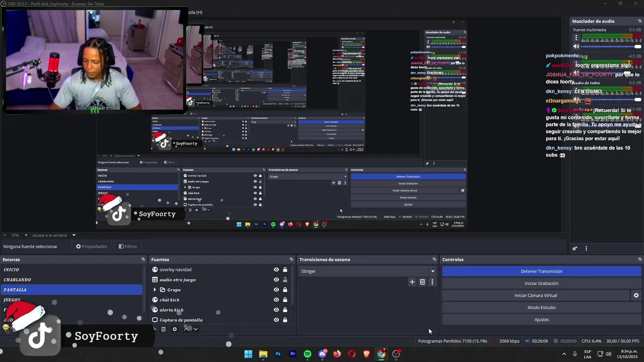644x362 pixels.
Task: Move source down in Fuentes list
Action: pos(195,329)
